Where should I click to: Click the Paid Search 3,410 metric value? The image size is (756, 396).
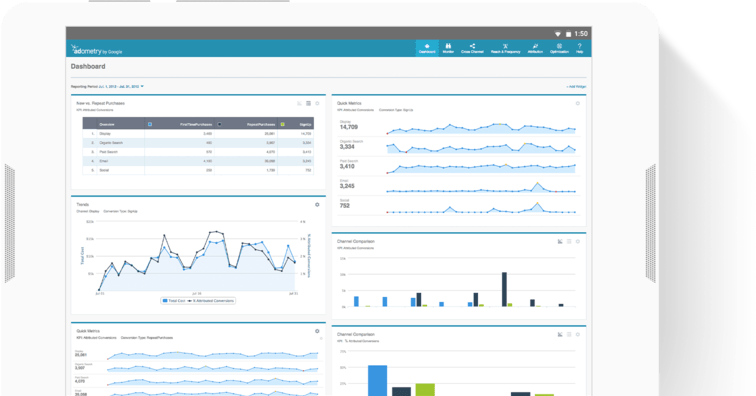347,166
